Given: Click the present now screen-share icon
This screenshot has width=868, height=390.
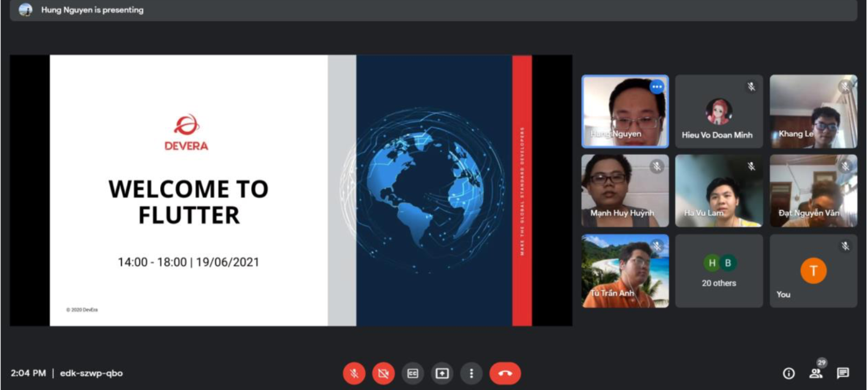Looking at the screenshot, I should click(442, 373).
